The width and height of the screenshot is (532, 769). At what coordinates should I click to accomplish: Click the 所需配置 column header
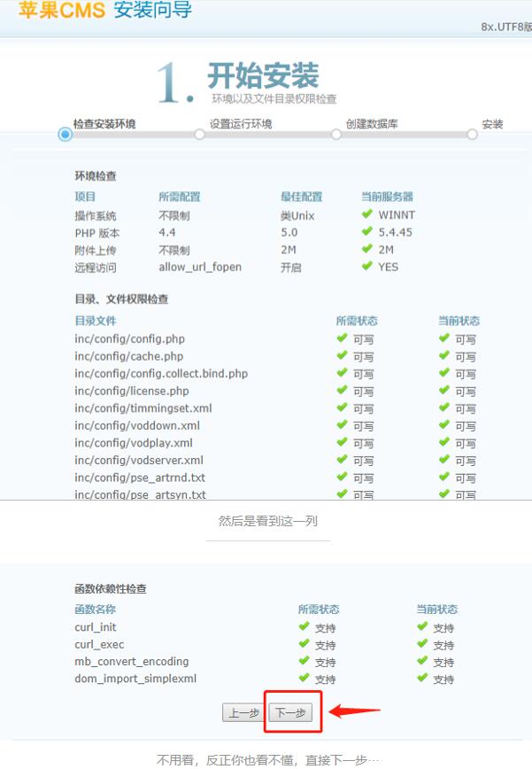(x=180, y=197)
